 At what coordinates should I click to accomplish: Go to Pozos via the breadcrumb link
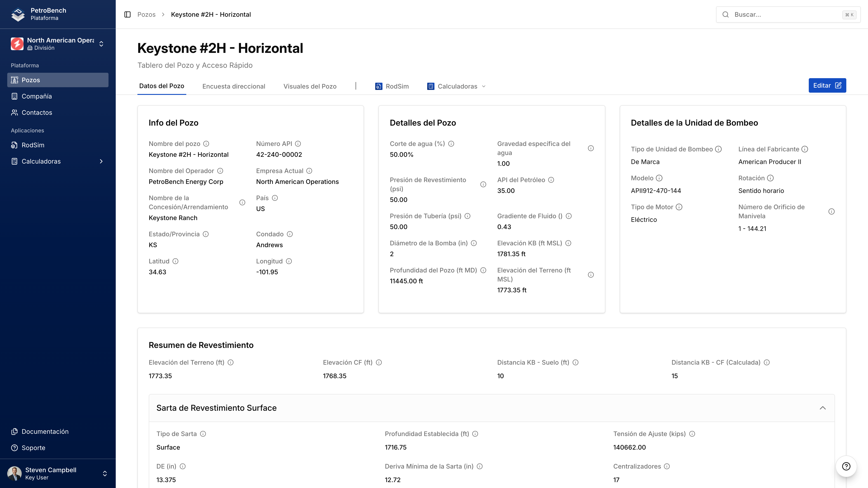[146, 14]
